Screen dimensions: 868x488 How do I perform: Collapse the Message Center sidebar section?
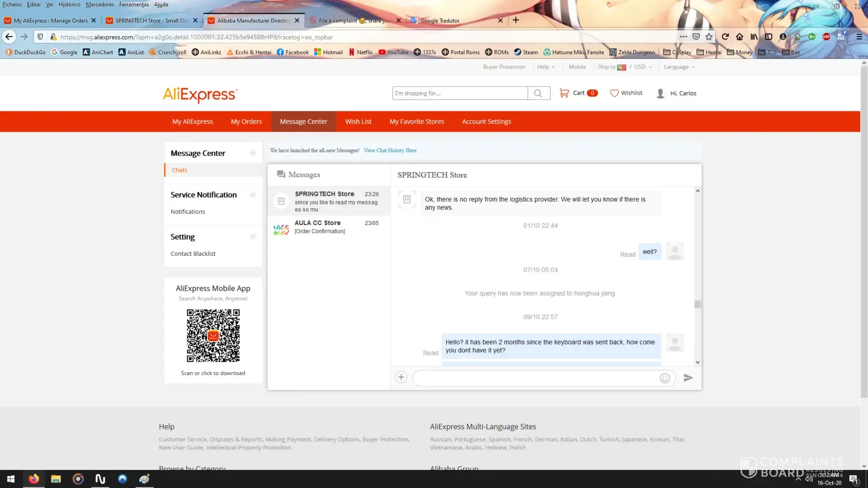(253, 153)
